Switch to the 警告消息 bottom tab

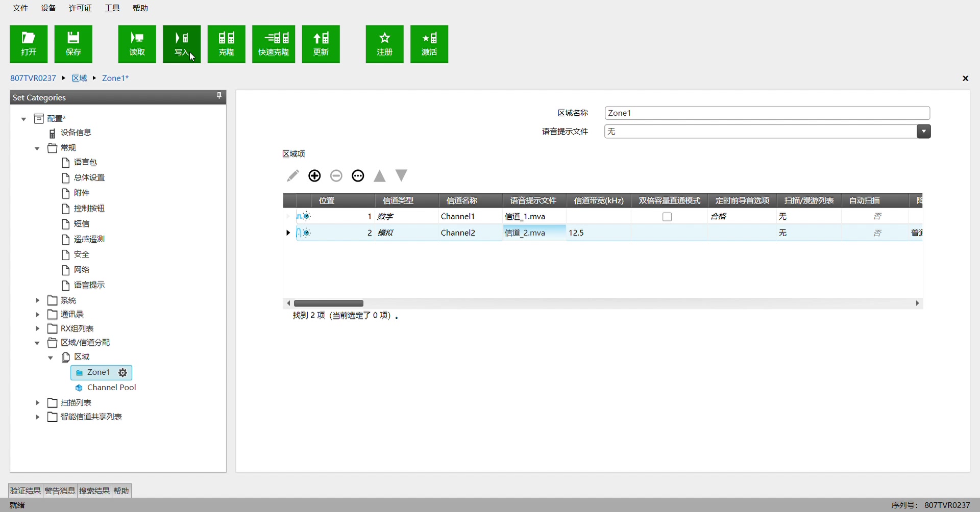[60, 491]
